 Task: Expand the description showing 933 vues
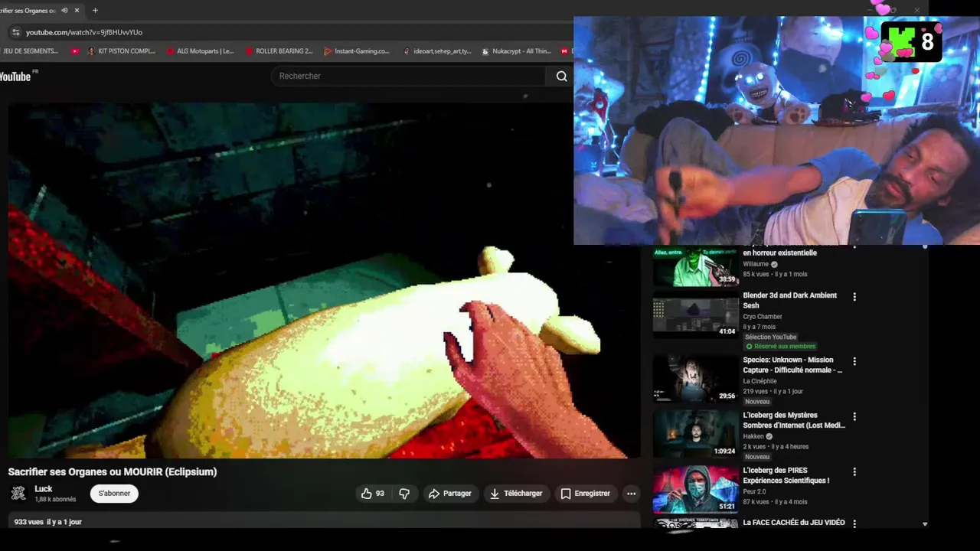coord(325,521)
